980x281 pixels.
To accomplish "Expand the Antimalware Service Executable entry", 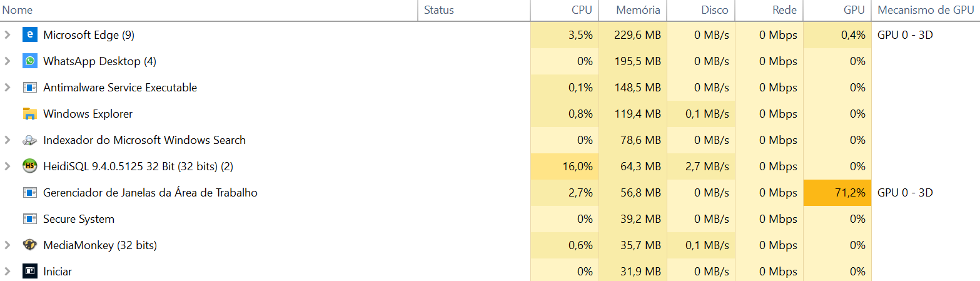I will point(8,88).
